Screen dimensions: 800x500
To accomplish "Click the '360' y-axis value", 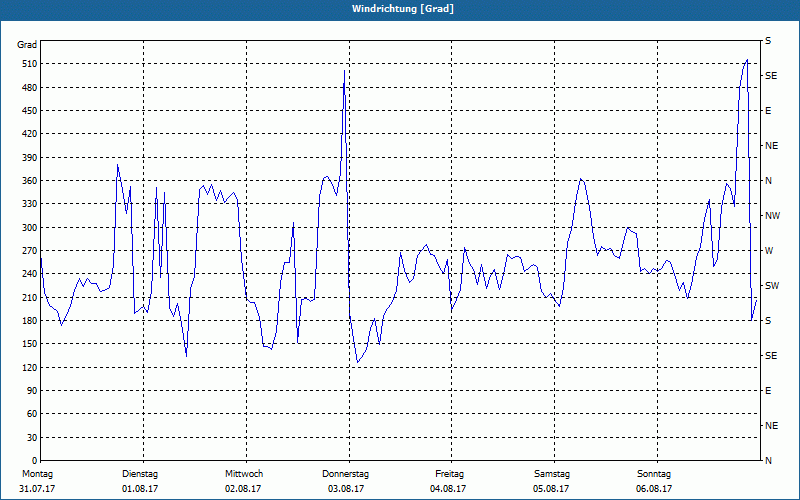I will 30,181.
